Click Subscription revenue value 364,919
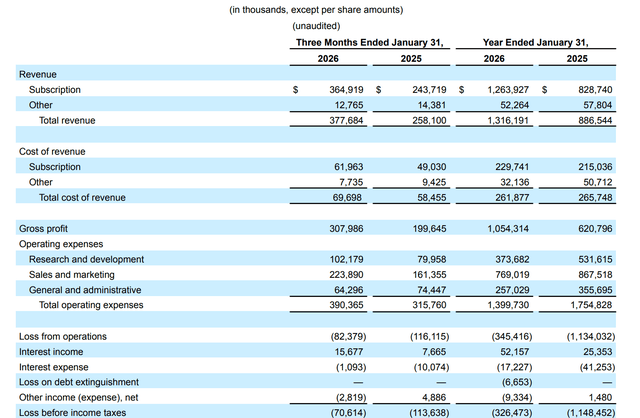This screenshot has width=640, height=418. [x=346, y=90]
